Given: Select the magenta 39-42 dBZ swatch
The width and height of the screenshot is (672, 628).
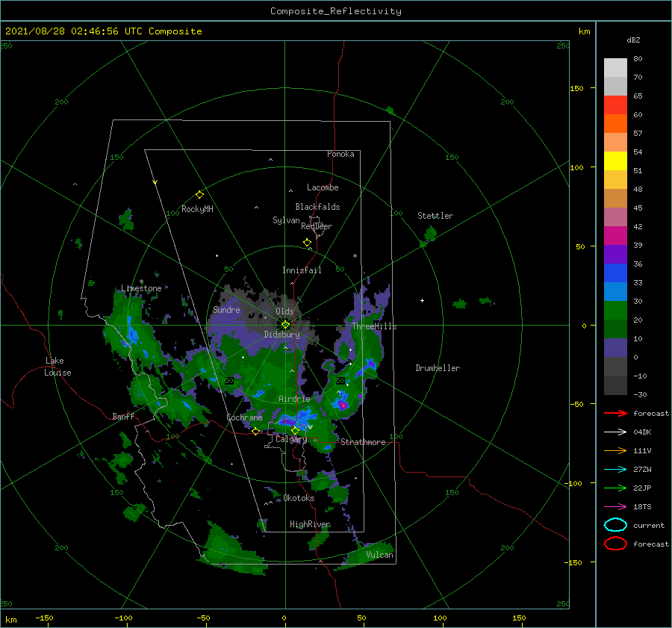Looking at the screenshot, I should point(615,236).
